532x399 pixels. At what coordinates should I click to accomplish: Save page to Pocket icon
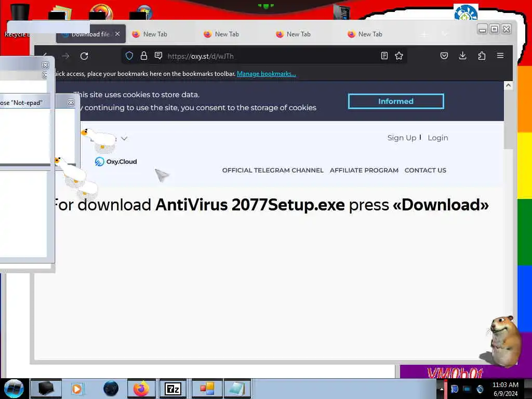click(x=444, y=56)
